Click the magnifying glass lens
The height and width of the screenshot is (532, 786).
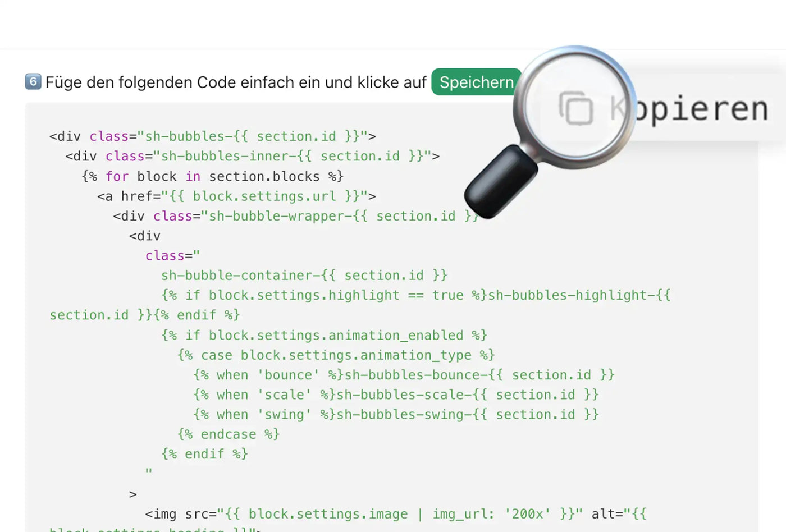coord(574,107)
